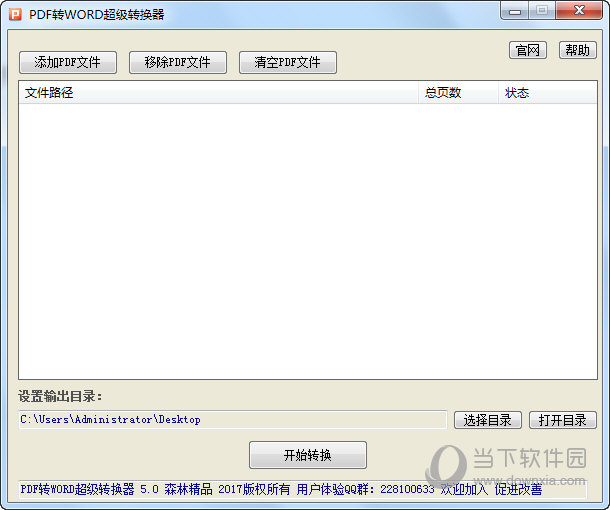The height and width of the screenshot is (510, 610).
Task: Click the 文件路径 column header
Action: [x=218, y=93]
